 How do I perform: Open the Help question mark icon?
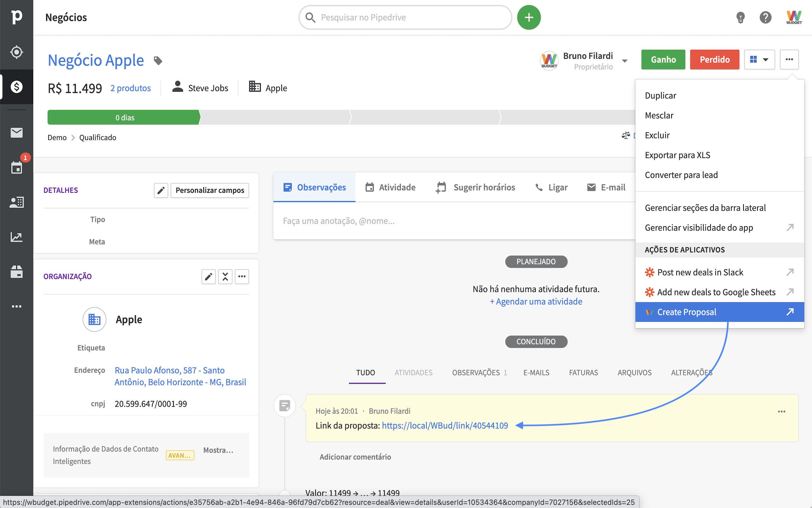click(765, 17)
